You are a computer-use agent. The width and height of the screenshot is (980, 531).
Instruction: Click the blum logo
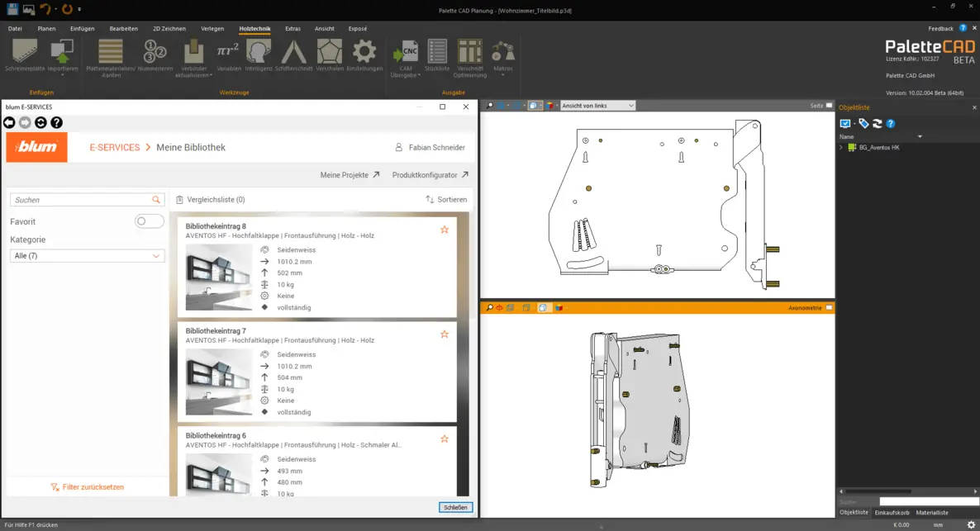[37, 148]
